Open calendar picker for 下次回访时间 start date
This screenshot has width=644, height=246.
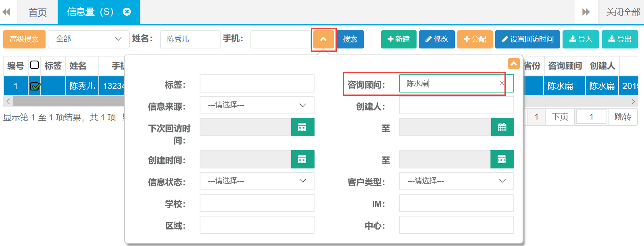[302, 127]
